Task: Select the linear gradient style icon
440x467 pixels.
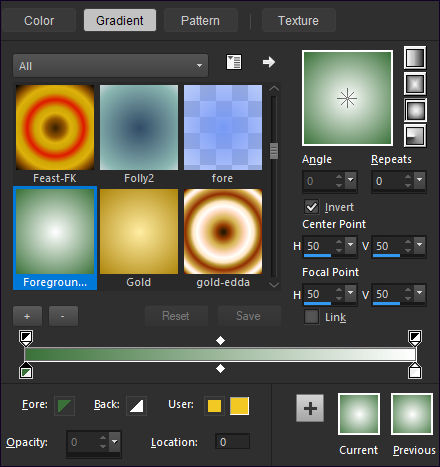Action: [415, 57]
